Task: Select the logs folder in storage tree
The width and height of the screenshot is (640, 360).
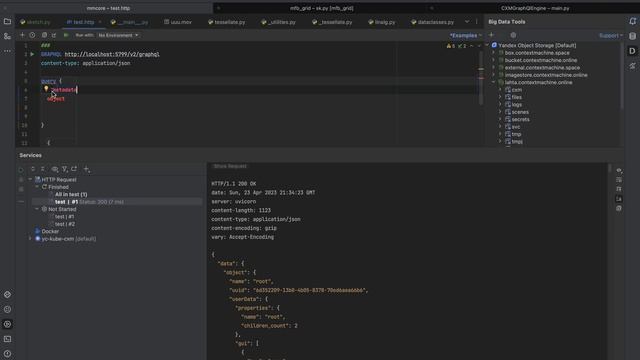Action: tap(513, 104)
